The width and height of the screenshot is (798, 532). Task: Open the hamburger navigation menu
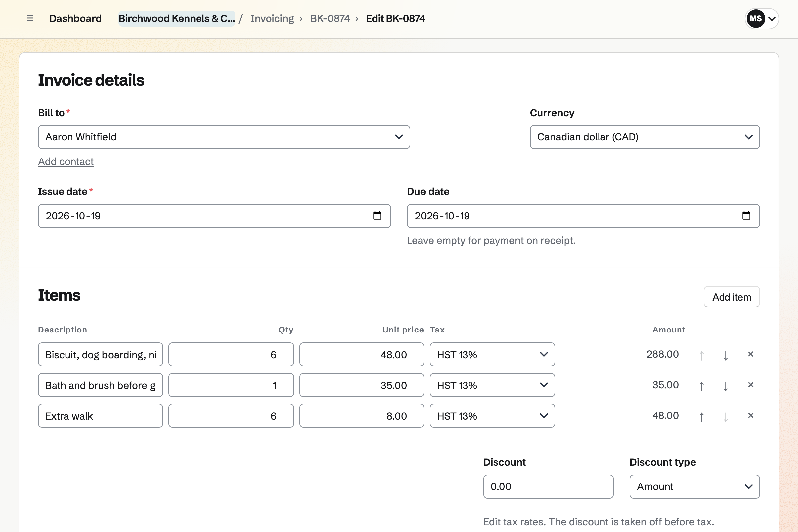coord(30,18)
